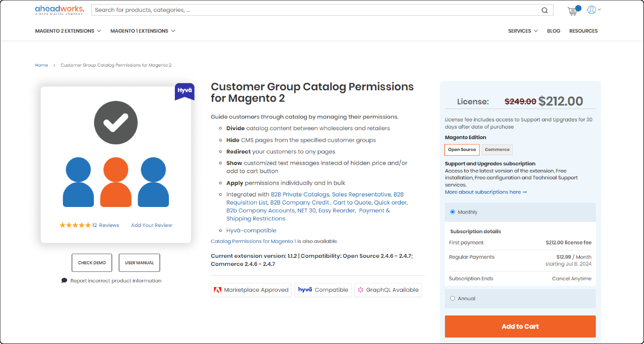Click Report incorrect product information

click(x=116, y=281)
